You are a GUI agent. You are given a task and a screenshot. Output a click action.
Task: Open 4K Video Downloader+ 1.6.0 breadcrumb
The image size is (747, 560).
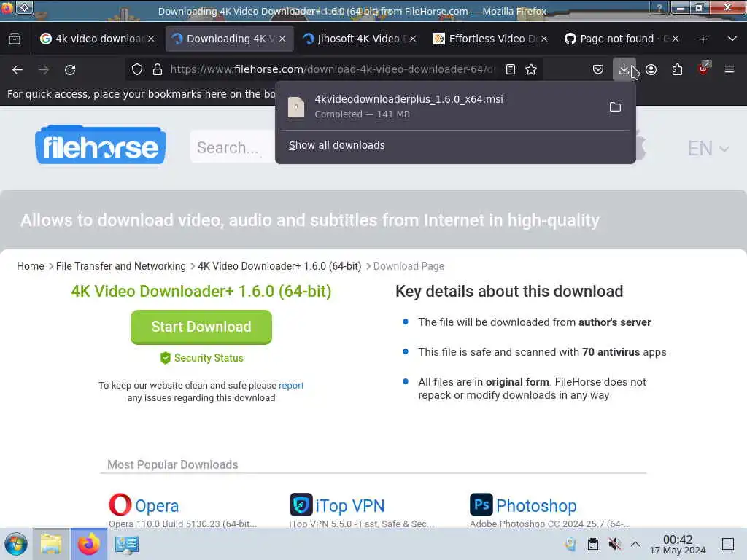tap(279, 266)
